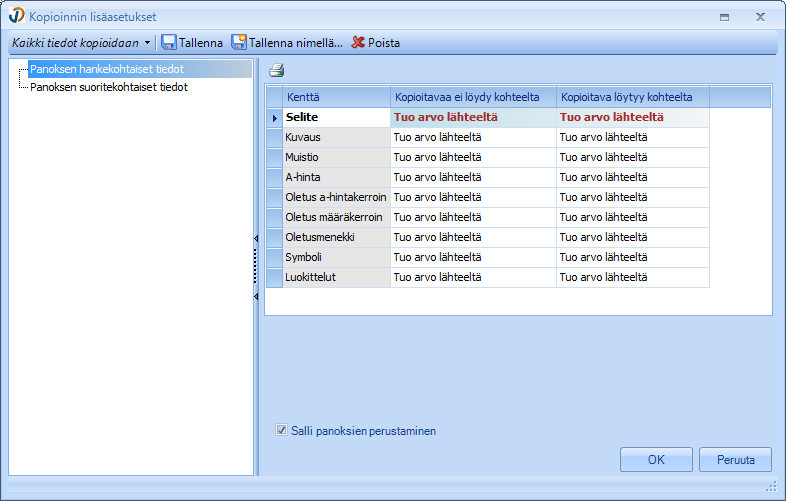Click the Tallenna save icon
This screenshot has height=501, width=786.
coord(168,43)
